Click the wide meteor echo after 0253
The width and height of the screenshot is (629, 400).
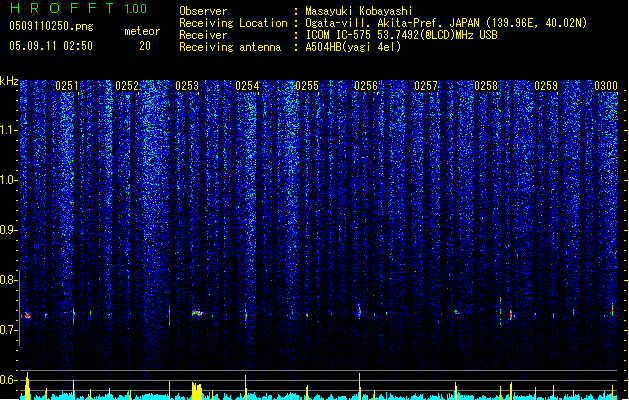tap(197, 313)
